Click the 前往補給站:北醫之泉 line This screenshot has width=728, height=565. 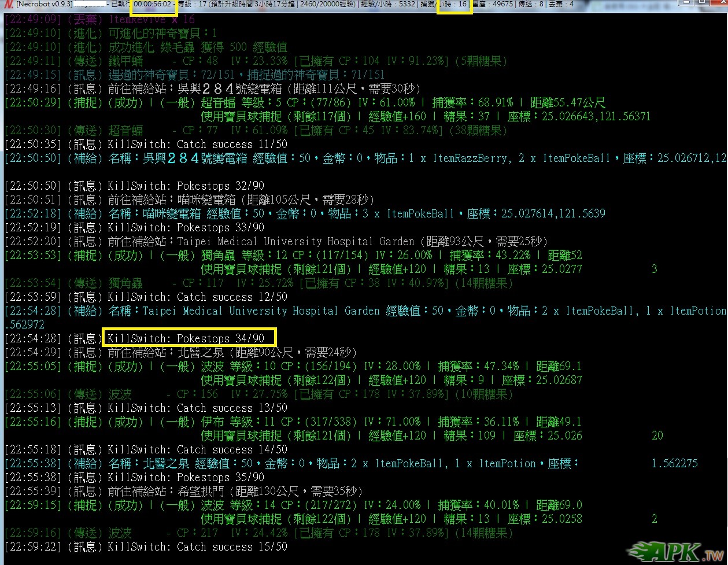pos(180,353)
